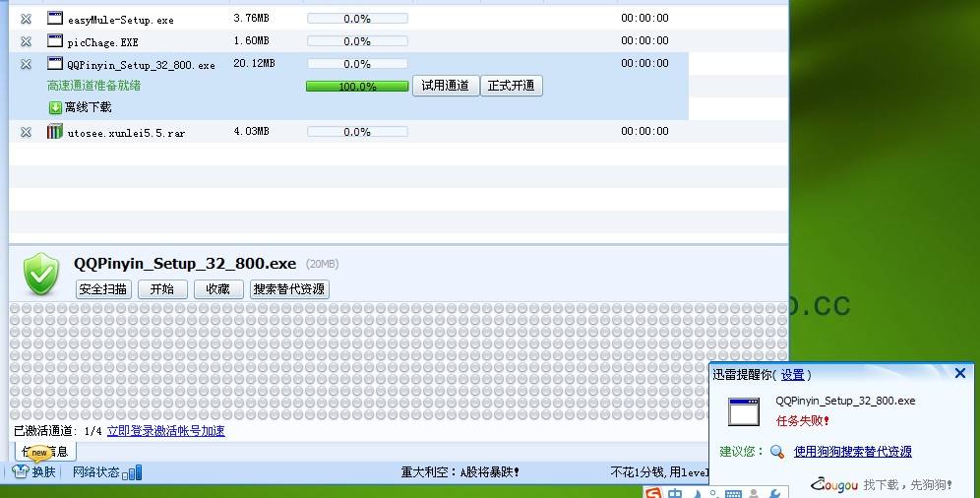Remove the picChage.EXE task via its X icon
980x498 pixels.
pyautogui.click(x=26, y=41)
